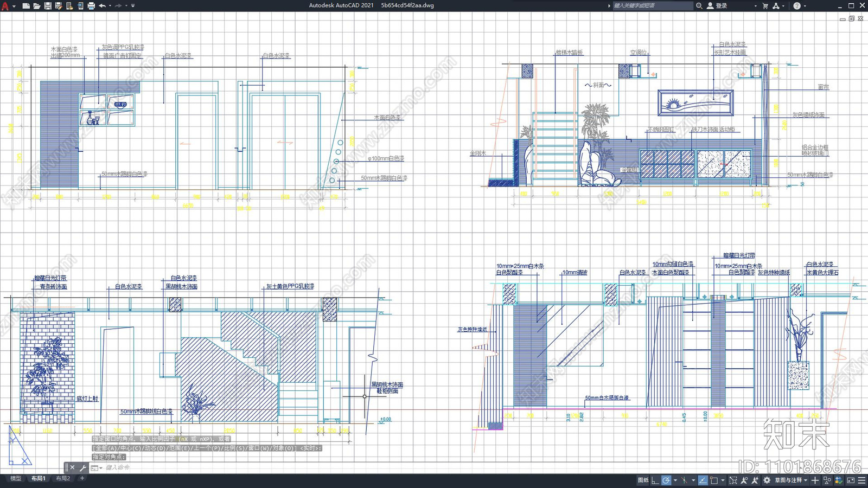
Task: Open Object Snap settings dropdown arrow
Action: click(x=723, y=480)
